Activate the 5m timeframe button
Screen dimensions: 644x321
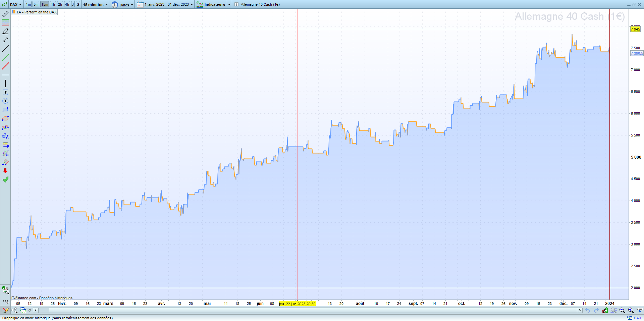click(x=36, y=4)
